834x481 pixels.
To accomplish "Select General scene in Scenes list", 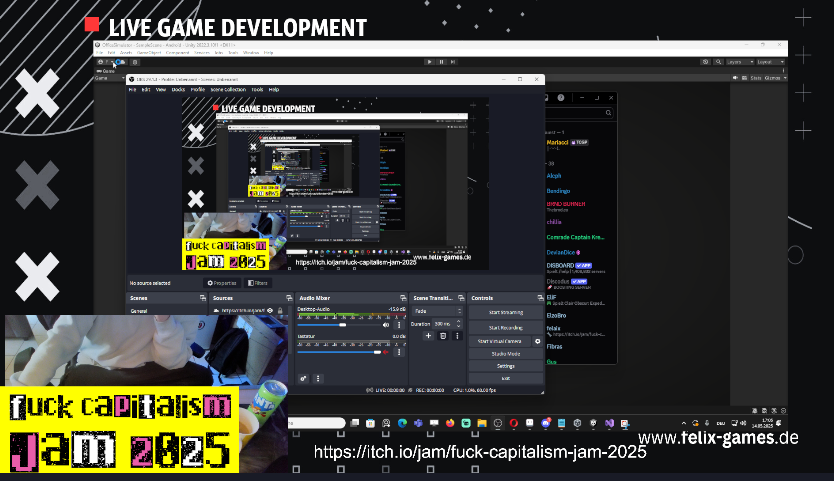I will point(166,311).
